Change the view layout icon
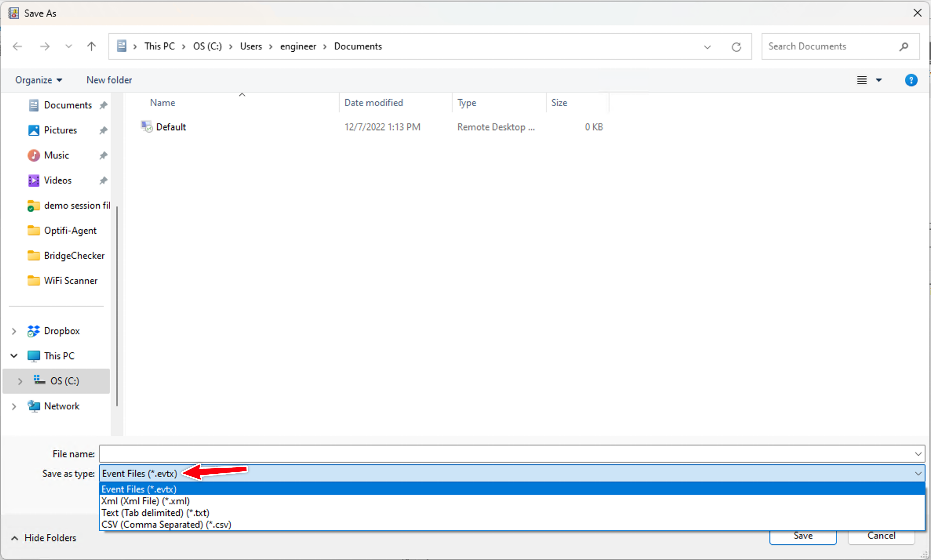This screenshot has height=560, width=931. pyautogui.click(x=862, y=80)
